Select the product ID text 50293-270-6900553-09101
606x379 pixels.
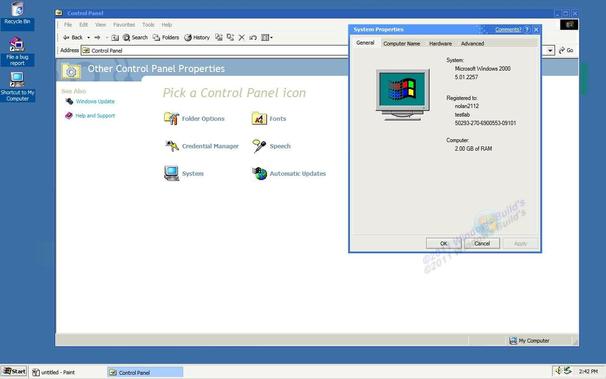pyautogui.click(x=485, y=123)
